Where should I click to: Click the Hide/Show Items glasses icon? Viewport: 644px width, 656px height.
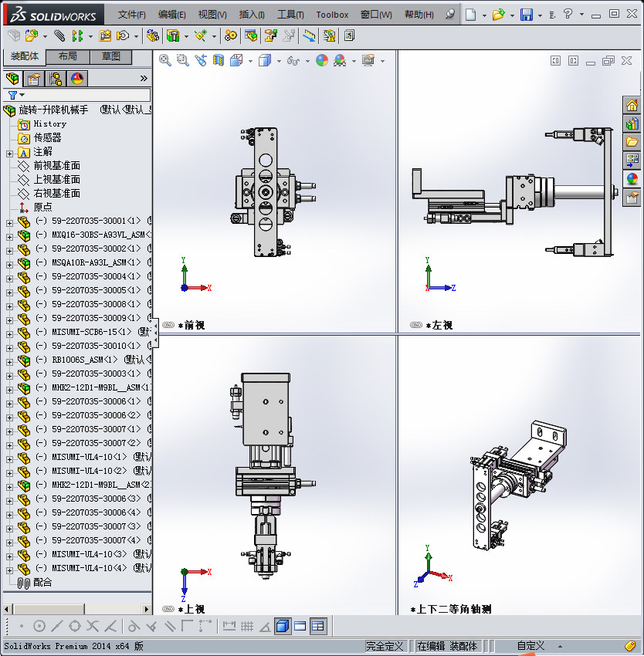click(293, 61)
